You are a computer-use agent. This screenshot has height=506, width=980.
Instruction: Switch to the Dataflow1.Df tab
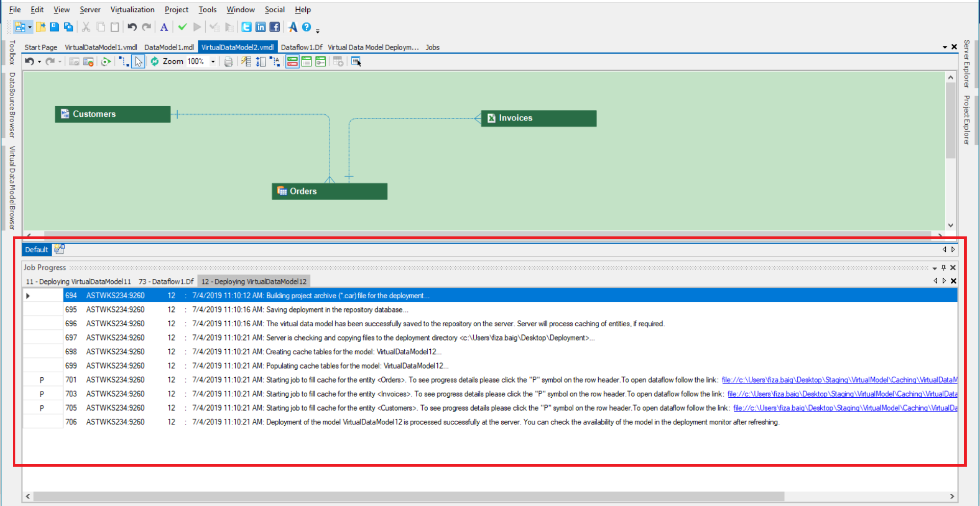point(301,47)
